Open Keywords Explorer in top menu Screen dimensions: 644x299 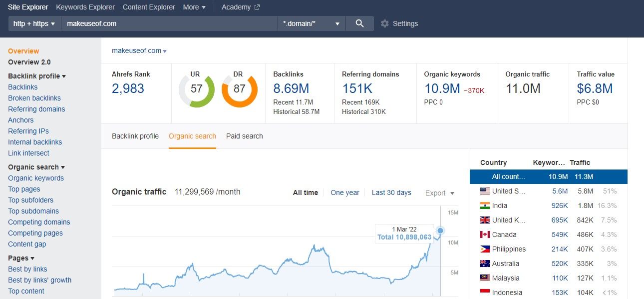click(x=85, y=7)
